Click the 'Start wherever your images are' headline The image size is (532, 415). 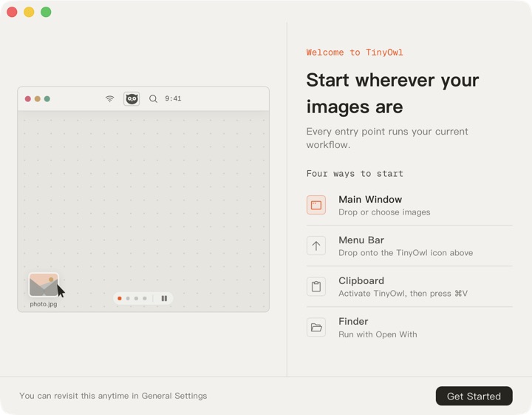click(392, 93)
